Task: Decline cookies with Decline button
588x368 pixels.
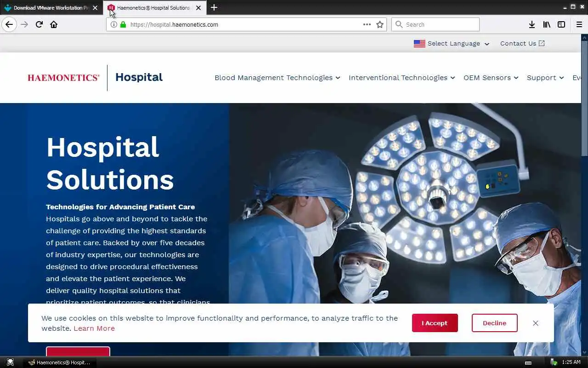Action: 494,323
